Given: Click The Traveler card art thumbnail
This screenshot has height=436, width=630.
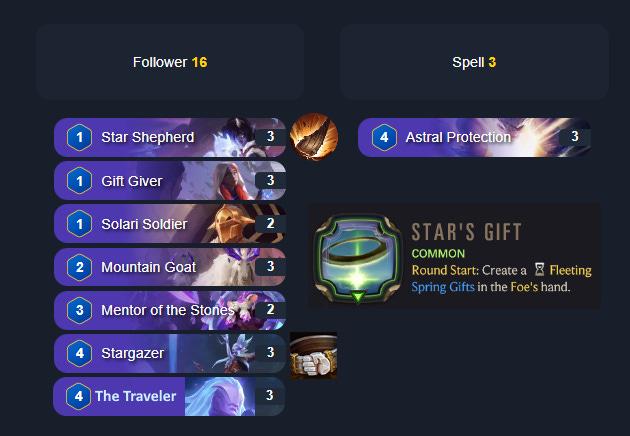Looking at the screenshot, I should (220, 396).
